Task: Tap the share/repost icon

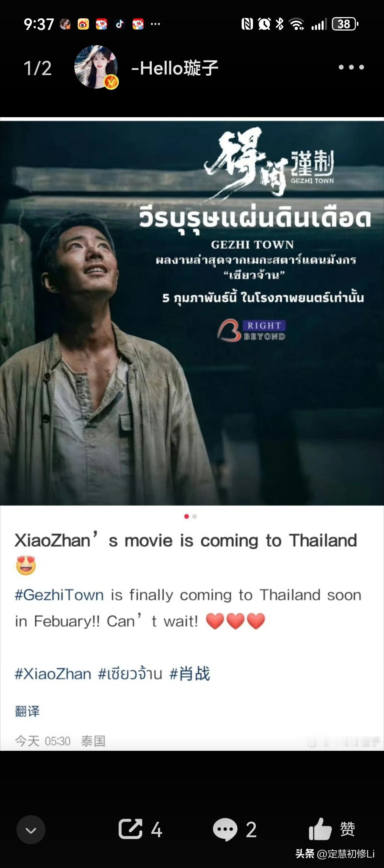Action: click(x=130, y=829)
